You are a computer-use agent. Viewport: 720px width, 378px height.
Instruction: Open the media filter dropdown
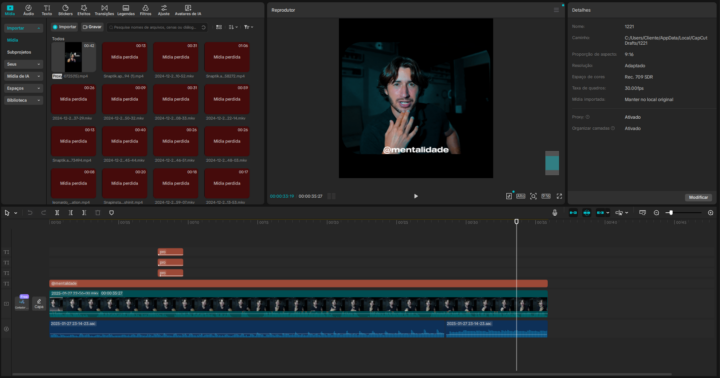[x=248, y=27]
